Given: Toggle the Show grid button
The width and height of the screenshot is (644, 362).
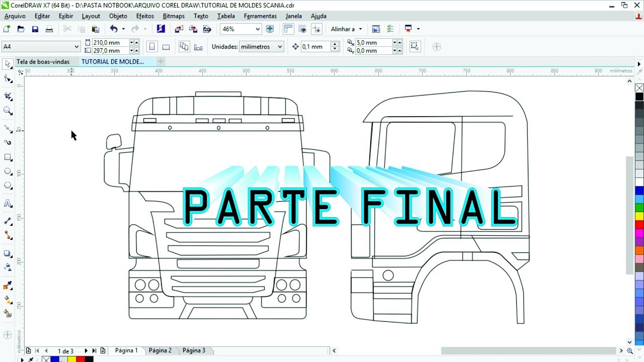Looking at the screenshot, I should pyautogui.click(x=302, y=29).
